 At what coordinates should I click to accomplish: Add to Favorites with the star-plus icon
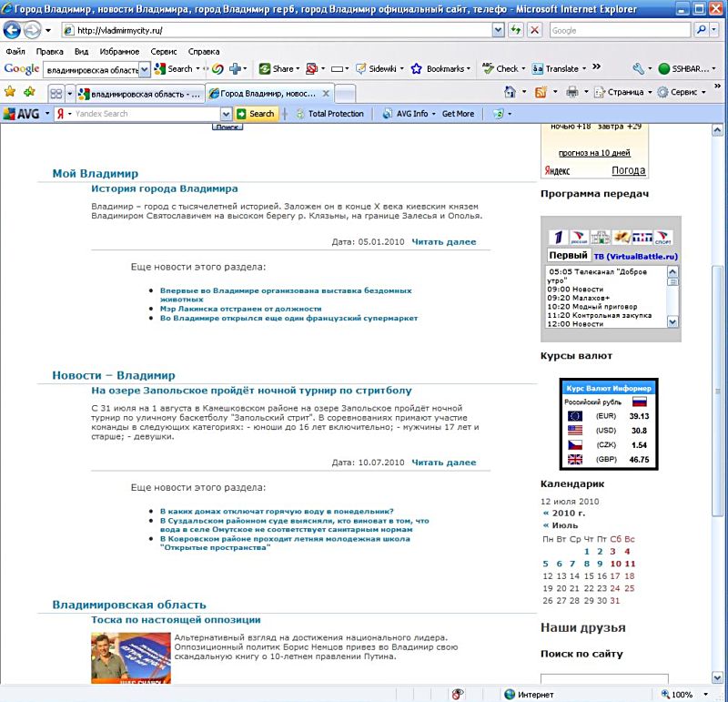29,92
